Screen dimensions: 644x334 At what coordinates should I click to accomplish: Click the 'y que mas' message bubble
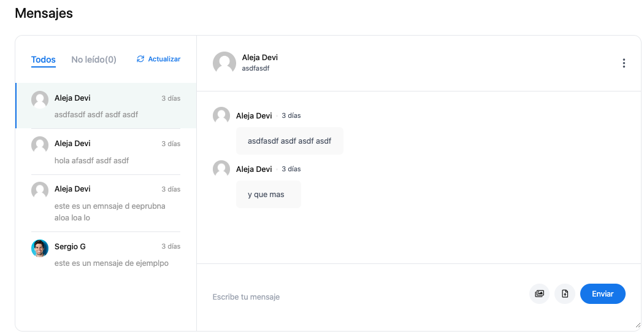tap(269, 194)
